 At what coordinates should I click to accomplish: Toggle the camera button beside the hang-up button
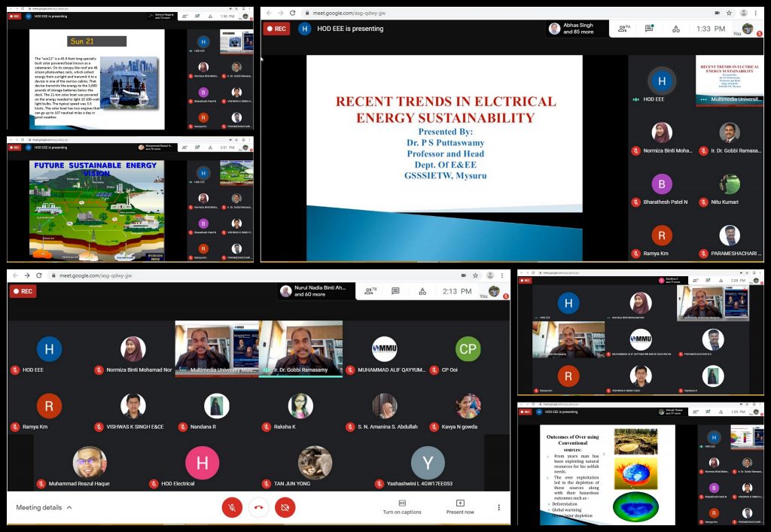(285, 507)
